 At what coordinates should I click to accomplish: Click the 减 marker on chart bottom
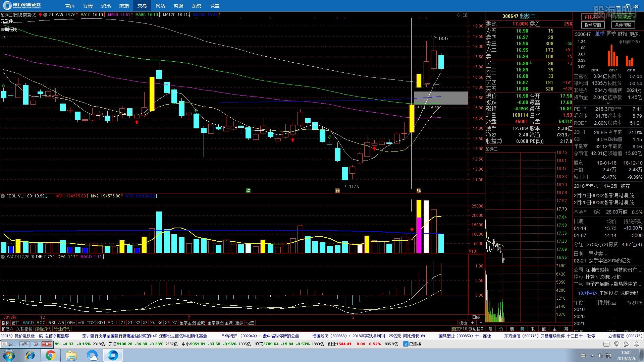[x=248, y=190]
